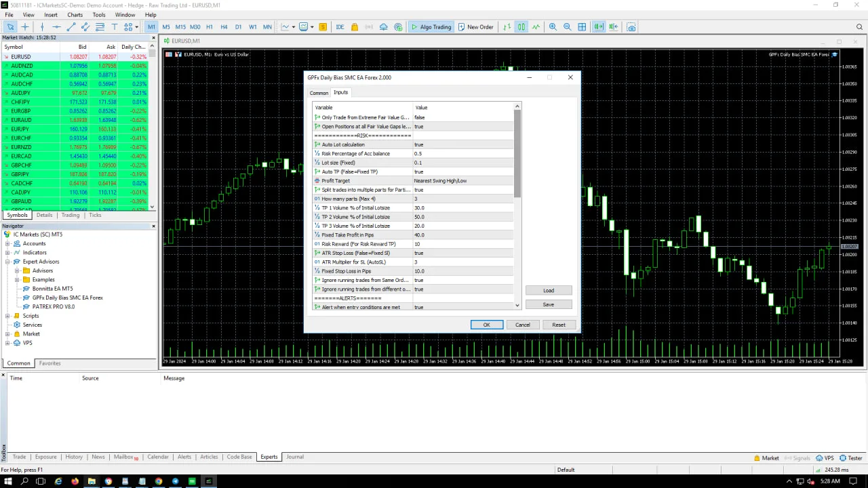Open the Market shopping bag toolbar icon
Image resolution: width=868 pixels, height=488 pixels.
tap(355, 27)
